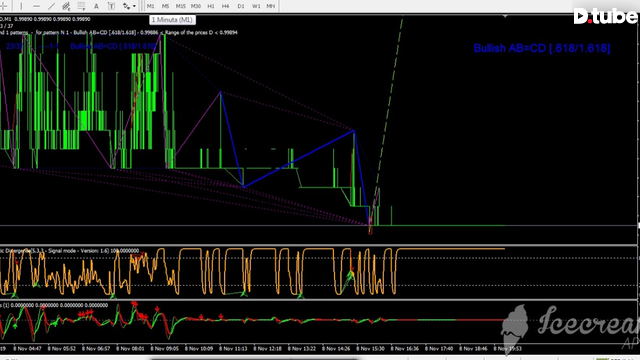Select the vertical line drawing tool
Screen dimensions: 640x360
pos(21,6)
